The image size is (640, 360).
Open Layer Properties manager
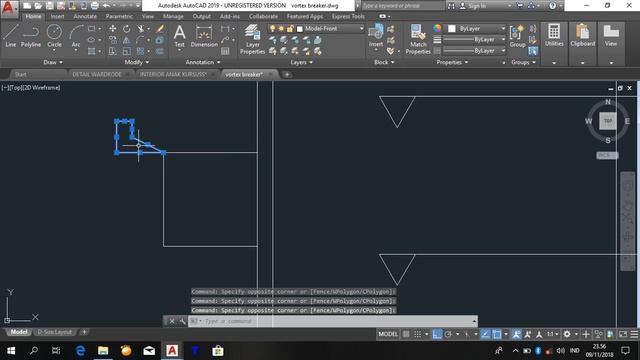pyautogui.click(x=252, y=39)
